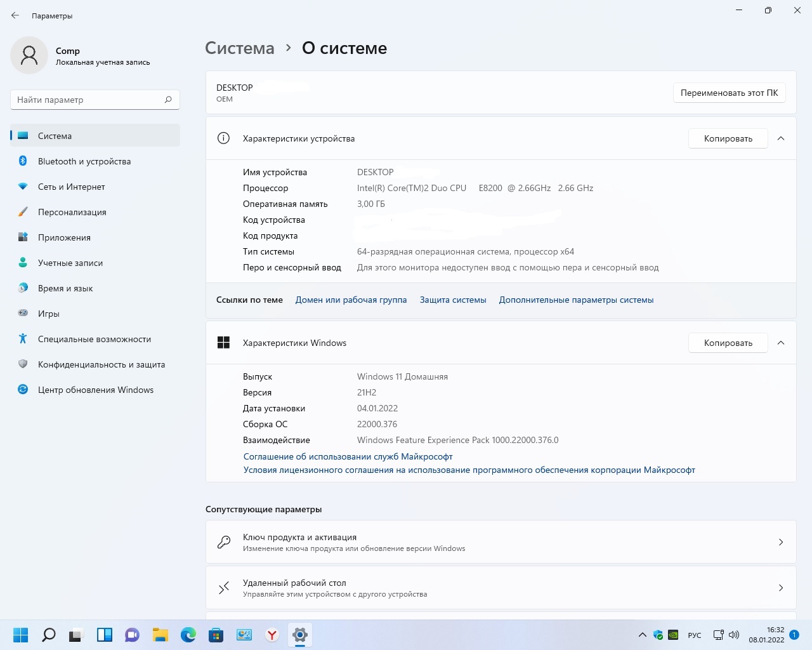This screenshot has height=650, width=812.
Task: Collapse the Windows specifications section
Action: [781, 343]
